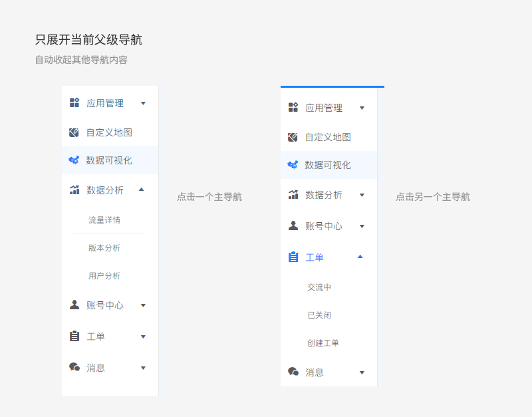The height and width of the screenshot is (417, 532).
Task: Click the 已关闭 item under 工单
Action: pos(321,315)
